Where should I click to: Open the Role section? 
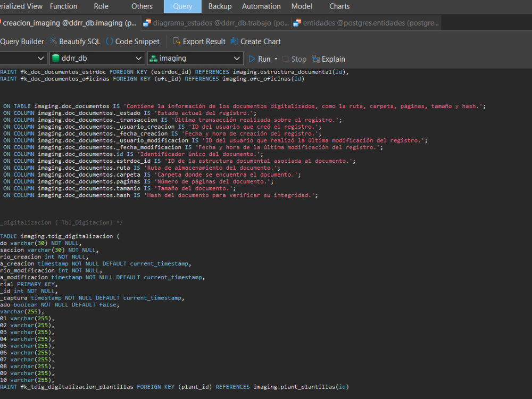pyautogui.click(x=101, y=6)
